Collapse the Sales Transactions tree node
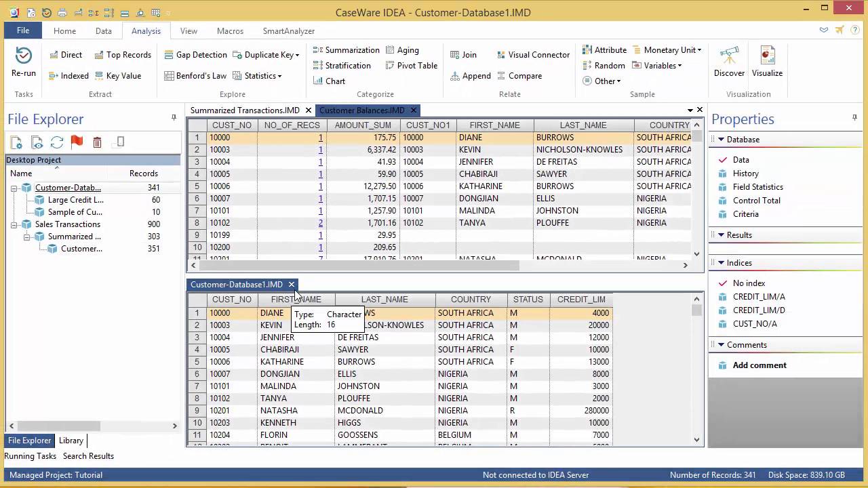Viewport: 868px width, 488px height. (14, 224)
